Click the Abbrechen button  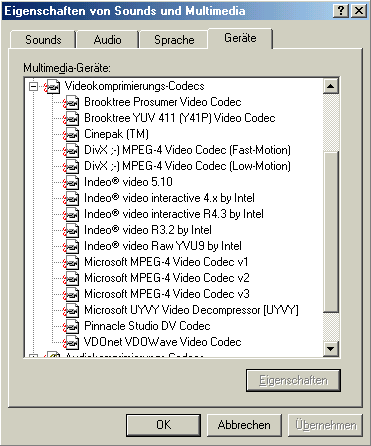click(244, 425)
